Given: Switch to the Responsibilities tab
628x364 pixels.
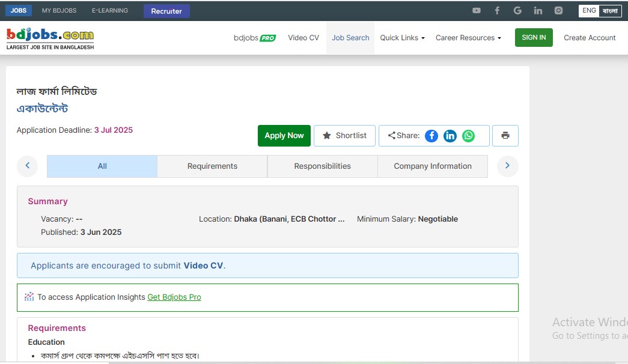Looking at the screenshot, I should coord(322,166).
